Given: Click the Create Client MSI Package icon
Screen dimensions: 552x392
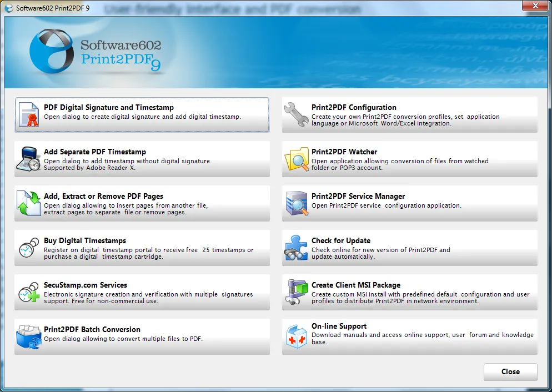Looking at the screenshot, I should coord(296,293).
